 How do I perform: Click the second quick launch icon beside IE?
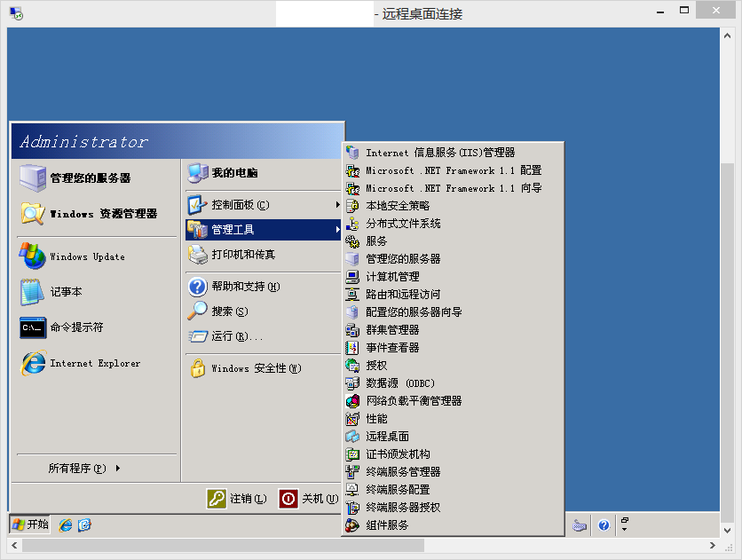(84, 525)
